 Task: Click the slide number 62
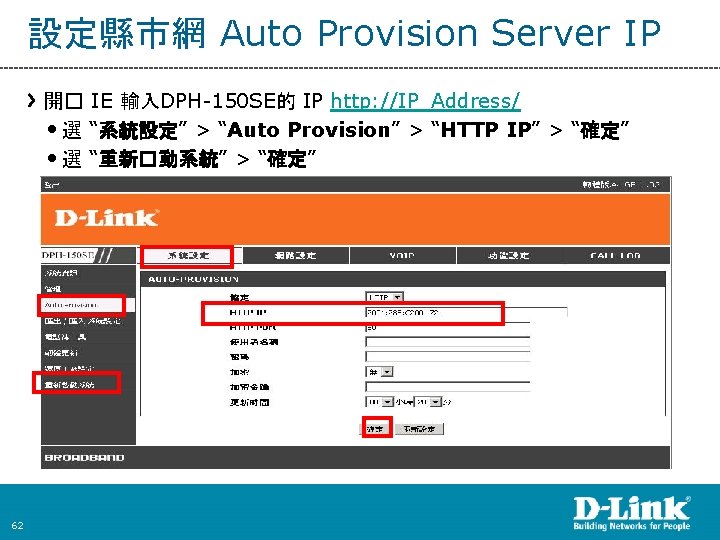coord(17,525)
